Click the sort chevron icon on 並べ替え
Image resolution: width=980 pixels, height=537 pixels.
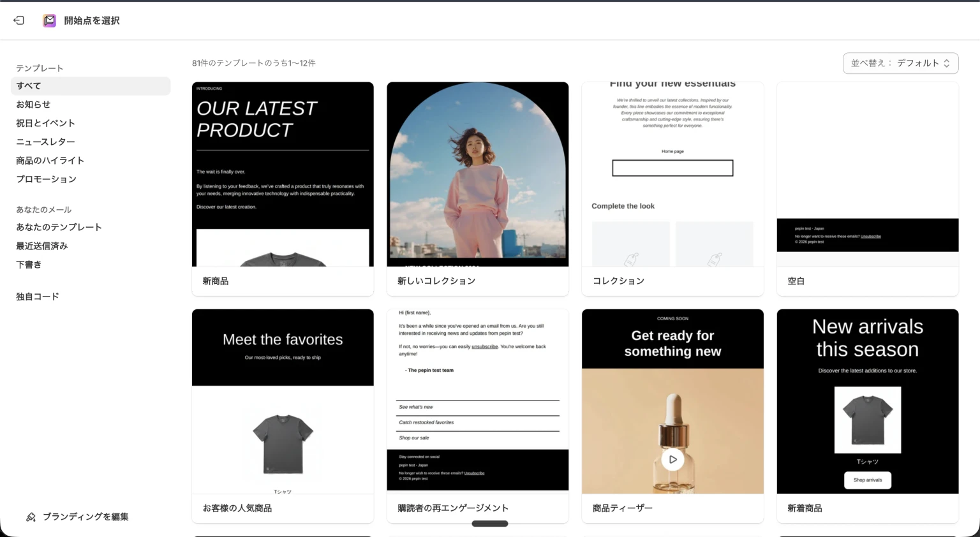tap(947, 63)
